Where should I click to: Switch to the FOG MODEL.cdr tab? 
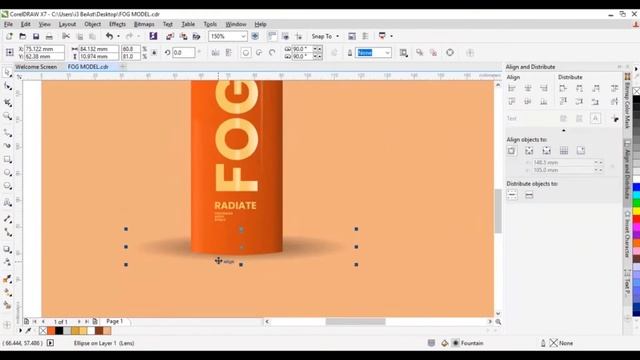tap(88, 67)
